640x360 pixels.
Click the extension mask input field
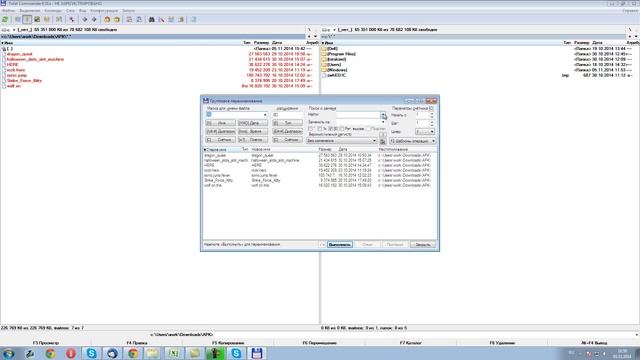(x=288, y=115)
